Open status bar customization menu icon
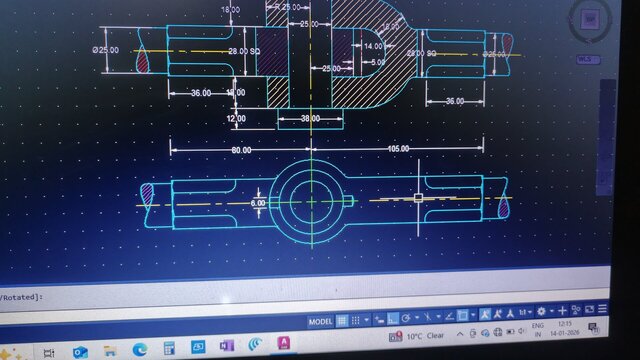The image size is (640, 360). [602, 309]
